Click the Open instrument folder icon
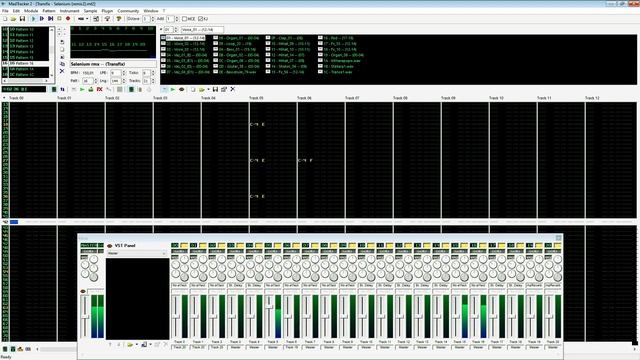 [x=202, y=89]
